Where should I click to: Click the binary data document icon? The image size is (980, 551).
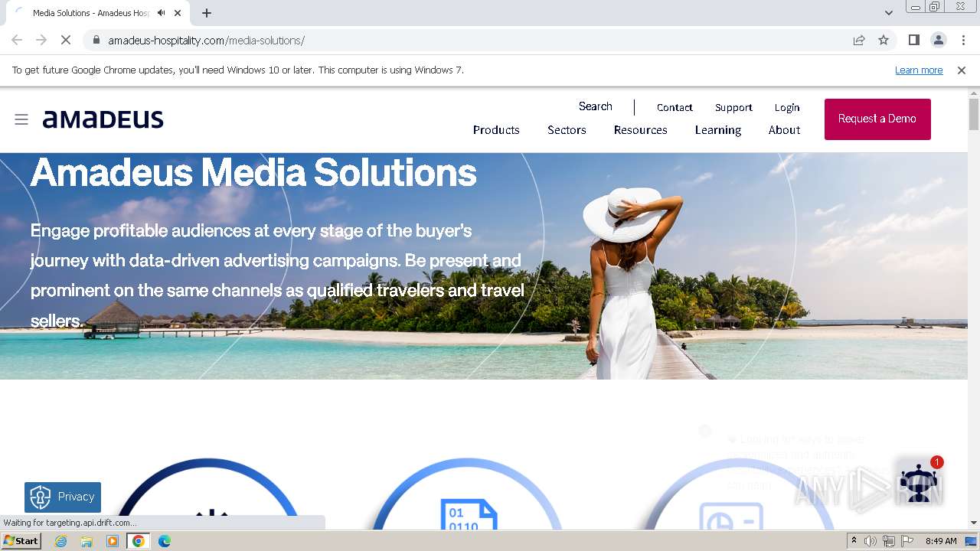(469, 514)
